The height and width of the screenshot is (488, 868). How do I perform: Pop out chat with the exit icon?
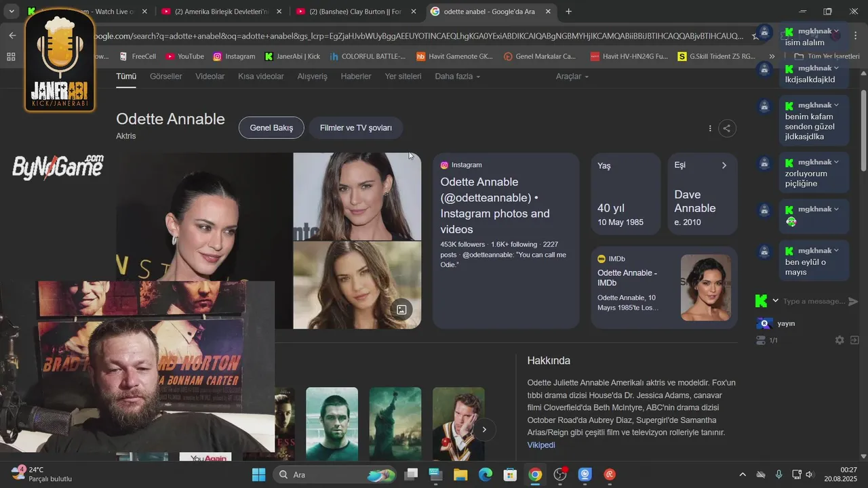pos(854,340)
